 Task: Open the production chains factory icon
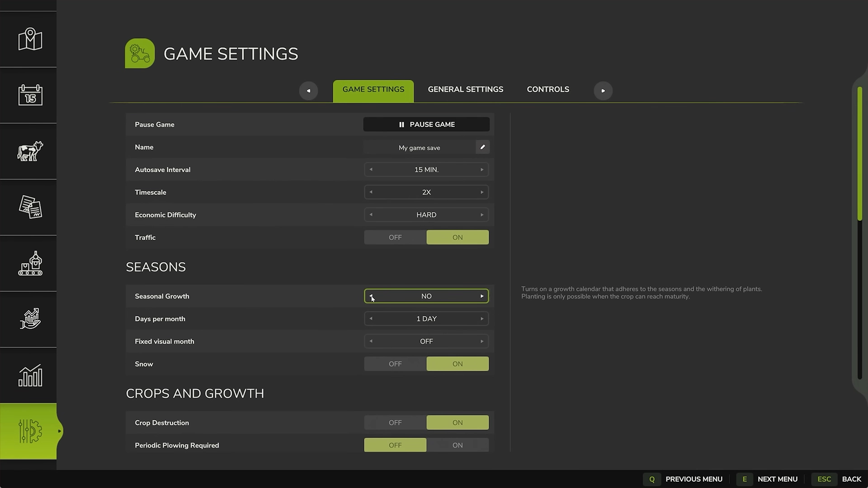(x=30, y=263)
